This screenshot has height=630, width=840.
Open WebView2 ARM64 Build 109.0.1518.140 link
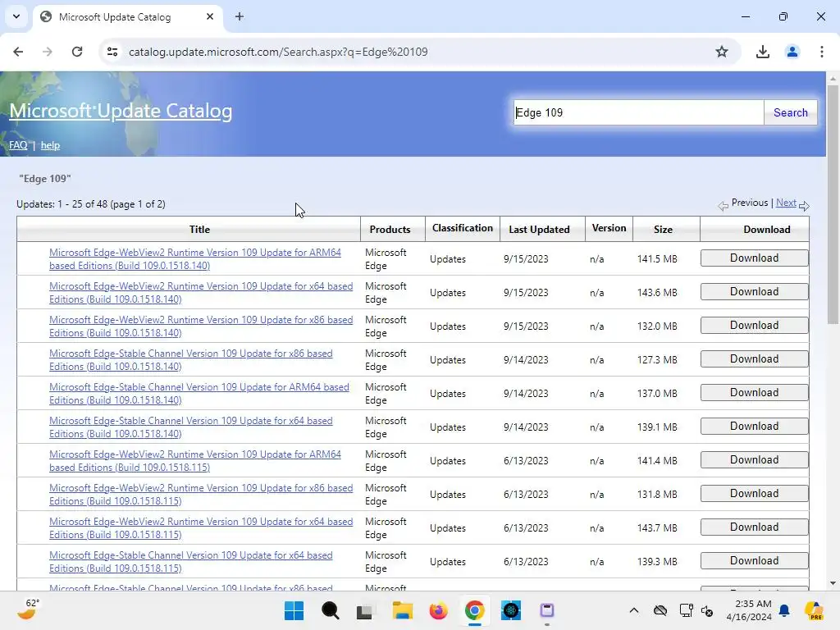(195, 258)
